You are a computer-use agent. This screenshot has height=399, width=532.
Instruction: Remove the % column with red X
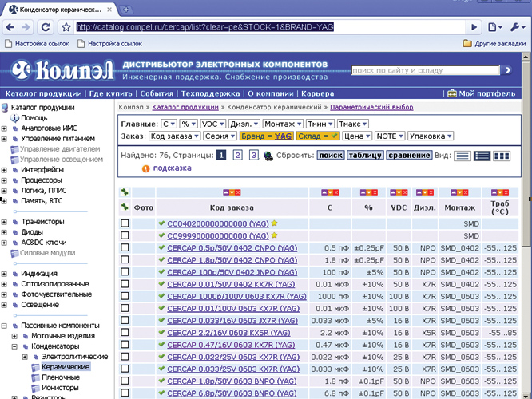coord(375,192)
